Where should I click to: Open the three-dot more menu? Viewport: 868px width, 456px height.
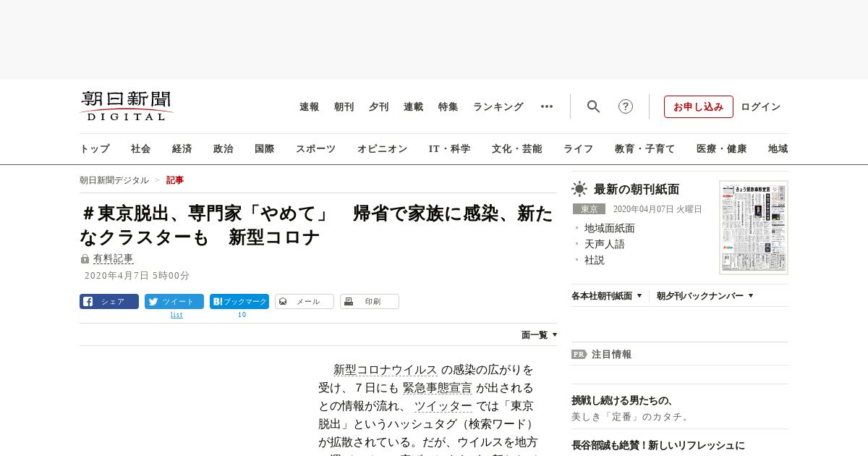[x=547, y=106]
